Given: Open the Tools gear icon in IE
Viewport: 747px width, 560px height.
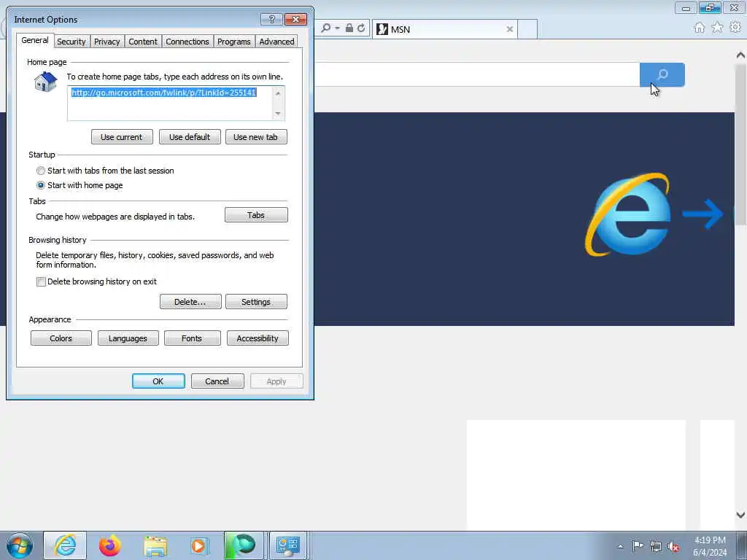Looking at the screenshot, I should click(x=735, y=28).
